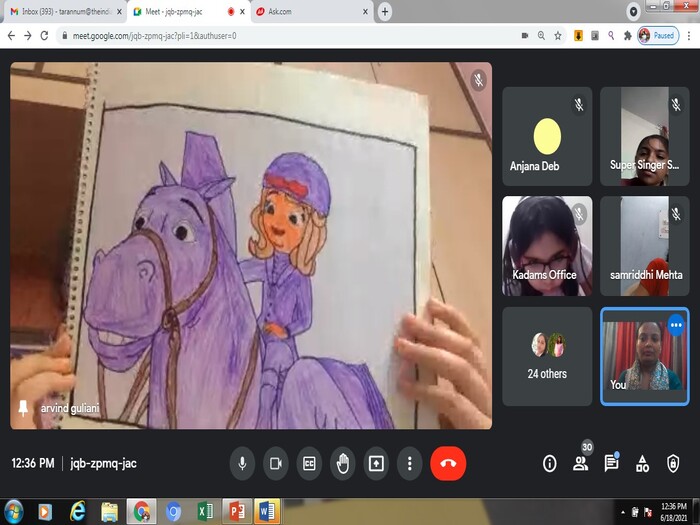Open options dots on You tile

point(676,325)
